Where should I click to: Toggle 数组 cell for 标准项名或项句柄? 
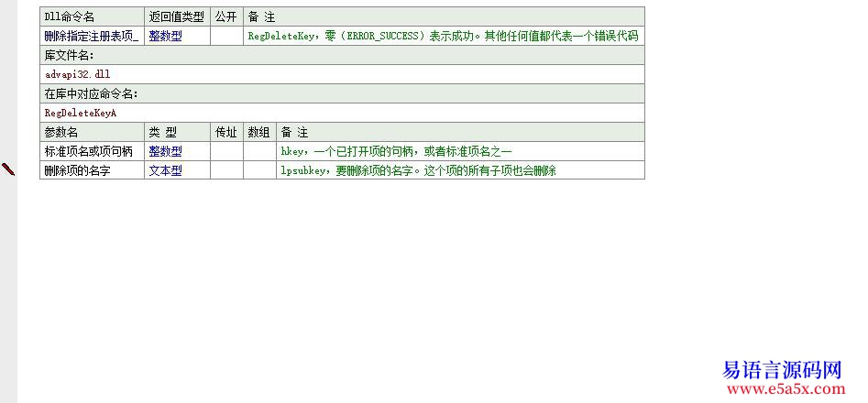[259, 151]
